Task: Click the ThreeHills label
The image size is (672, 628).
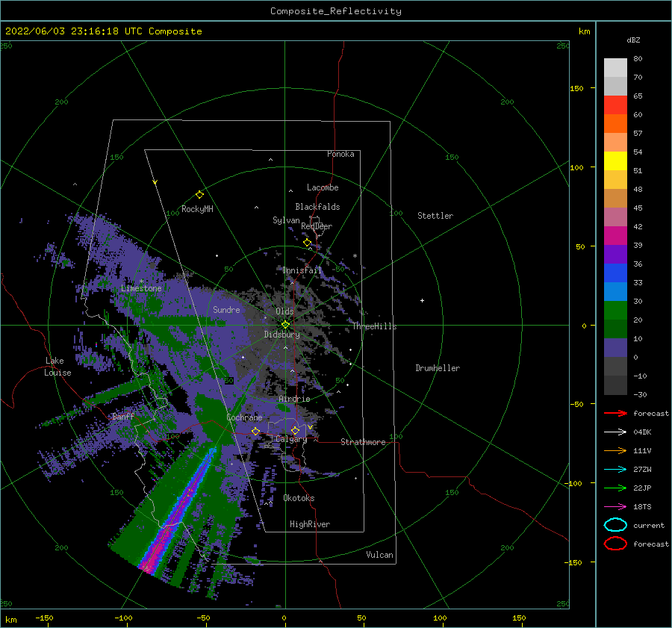Action: pos(374,326)
